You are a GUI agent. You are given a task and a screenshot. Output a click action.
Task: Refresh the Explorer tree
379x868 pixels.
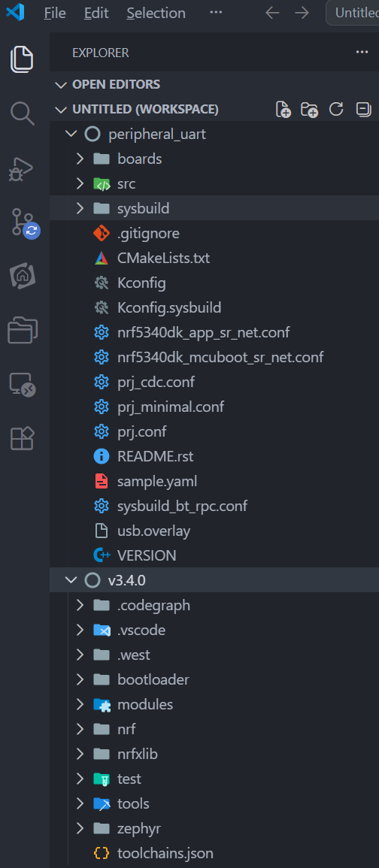(x=336, y=109)
